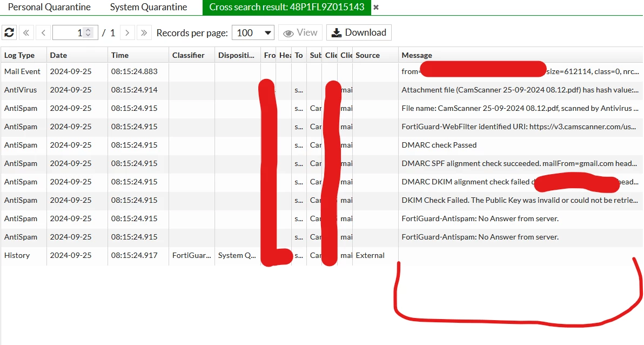Go to the previous page of records
The width and height of the screenshot is (644, 345).
coord(43,32)
